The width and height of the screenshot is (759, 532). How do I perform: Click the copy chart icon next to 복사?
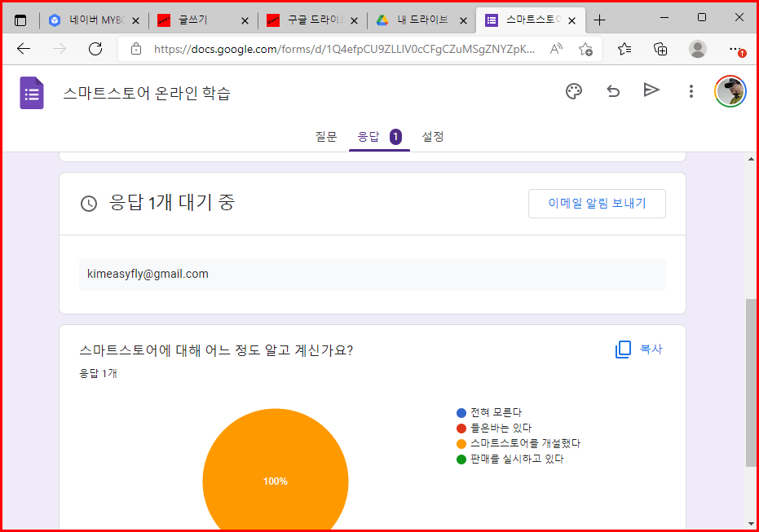[623, 350]
